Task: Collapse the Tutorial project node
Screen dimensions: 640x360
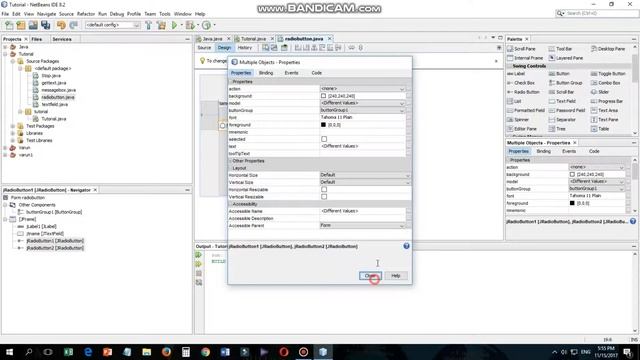Action: coord(5,54)
